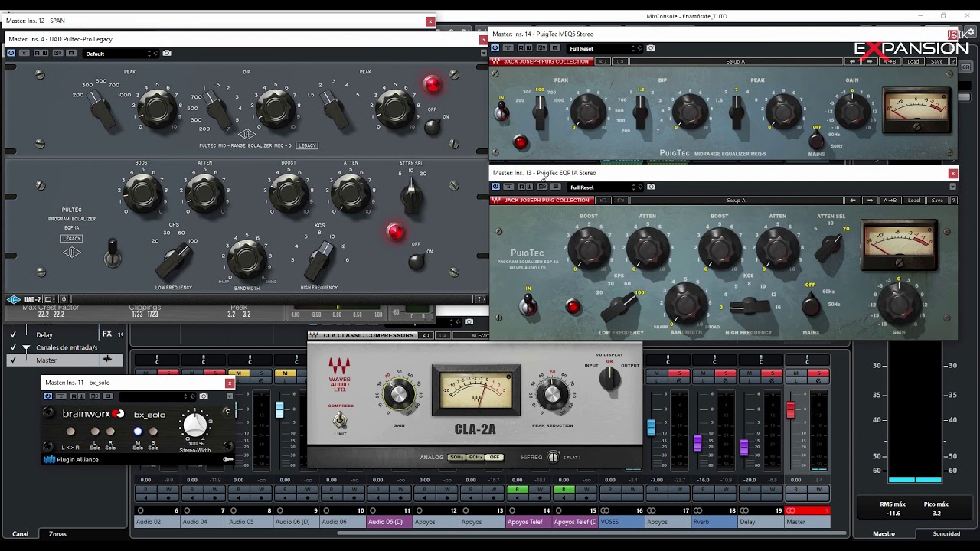Switch to the Maestro tab
This screenshot has width=980, height=551.
pyautogui.click(x=884, y=534)
